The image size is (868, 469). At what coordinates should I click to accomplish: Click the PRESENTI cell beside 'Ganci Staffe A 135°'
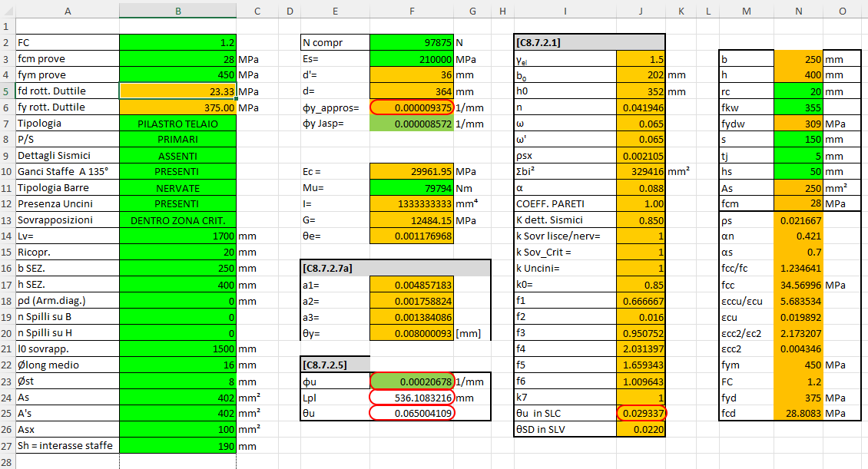(x=177, y=171)
